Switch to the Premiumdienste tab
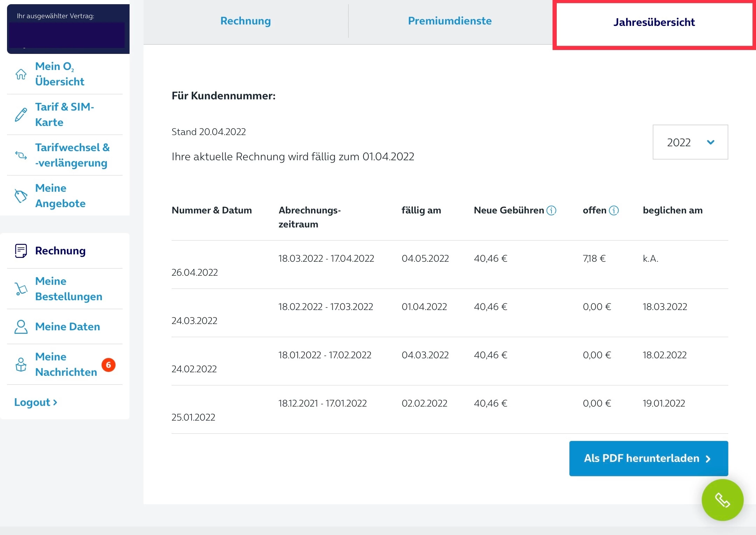Viewport: 756px width, 535px height. (x=450, y=21)
